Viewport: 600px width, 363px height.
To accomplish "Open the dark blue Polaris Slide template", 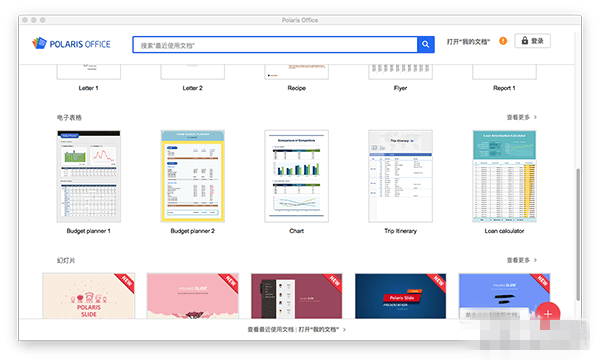I will [400, 296].
